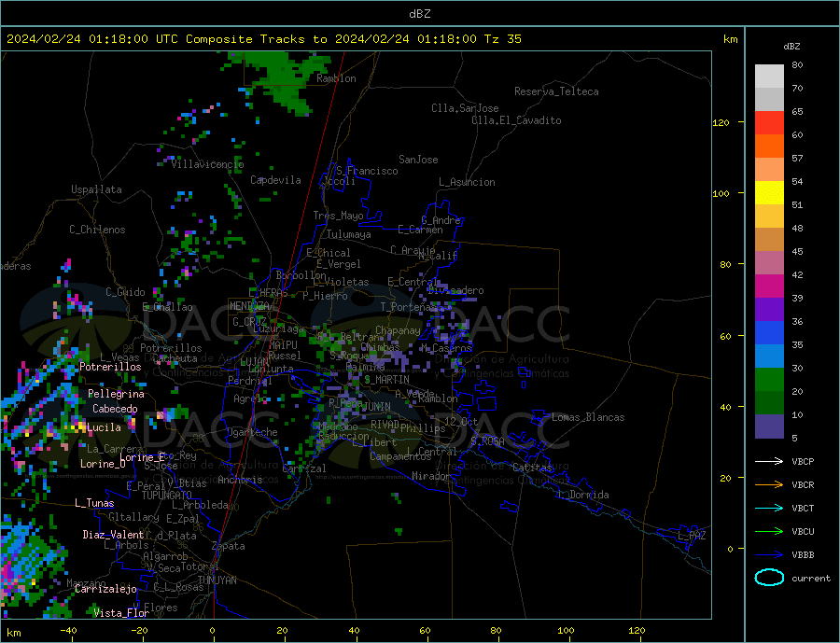Click the blue VBBB arrow in legend
840x643 pixels.
(x=769, y=554)
